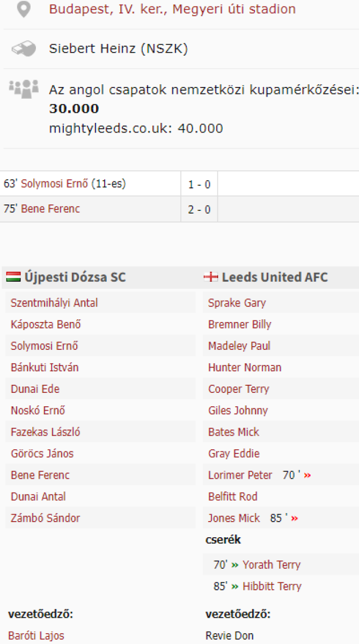The width and height of the screenshot is (359, 644).
Task: Click Jones Mick's red substitution arrow
Action: click(x=295, y=518)
